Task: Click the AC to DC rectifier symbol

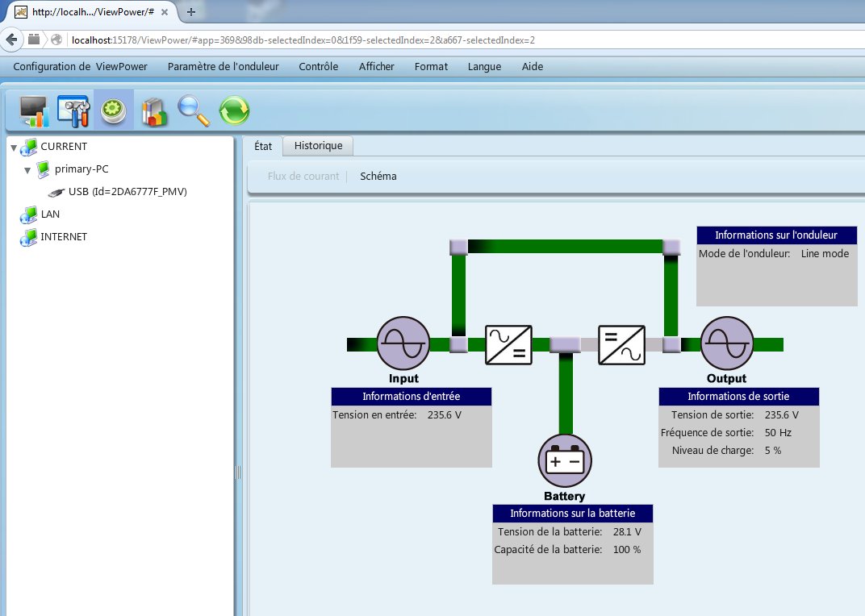Action: point(508,344)
